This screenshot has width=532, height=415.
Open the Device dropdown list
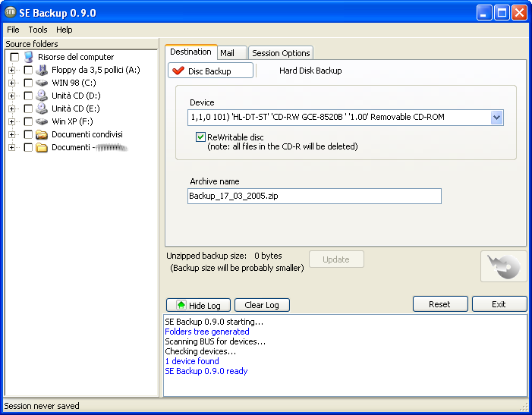click(x=497, y=118)
